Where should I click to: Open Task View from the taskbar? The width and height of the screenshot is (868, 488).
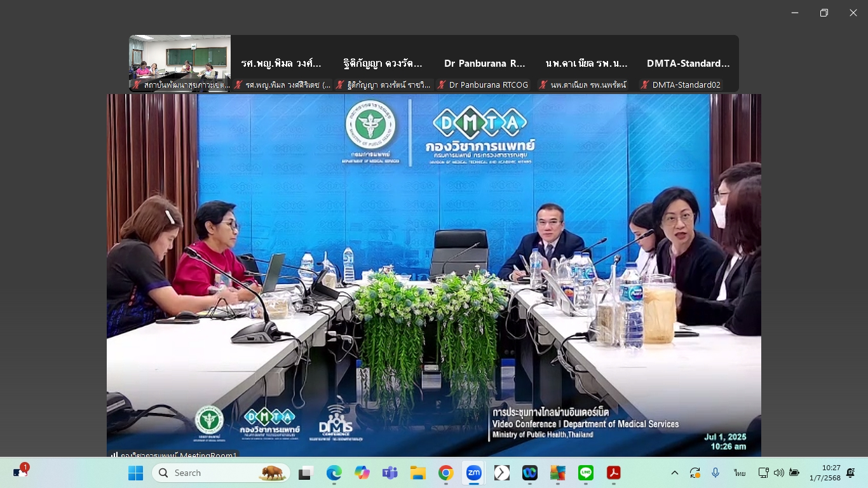coord(306,473)
